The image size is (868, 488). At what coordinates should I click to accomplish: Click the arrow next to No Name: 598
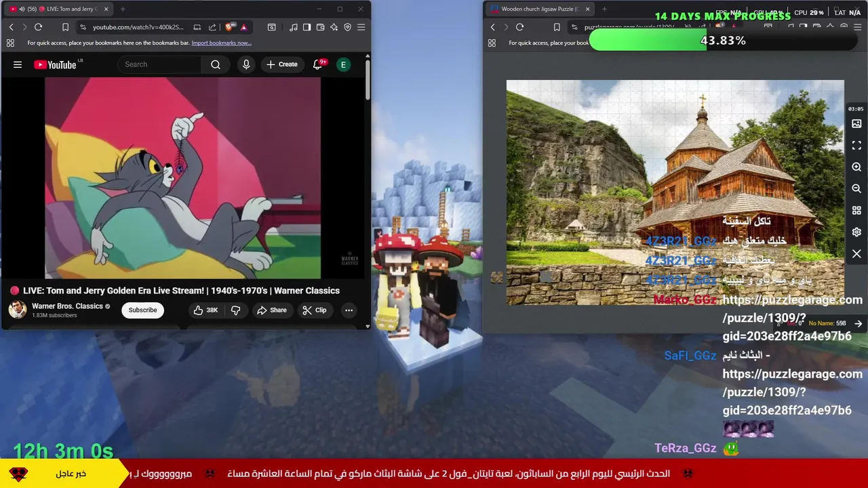[858, 324]
